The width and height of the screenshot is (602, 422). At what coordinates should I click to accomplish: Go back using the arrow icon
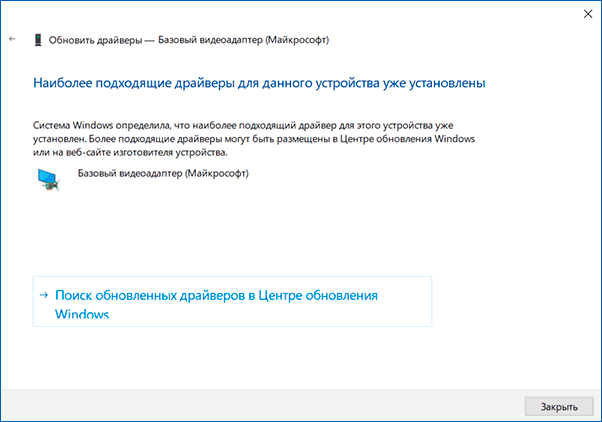(12, 39)
